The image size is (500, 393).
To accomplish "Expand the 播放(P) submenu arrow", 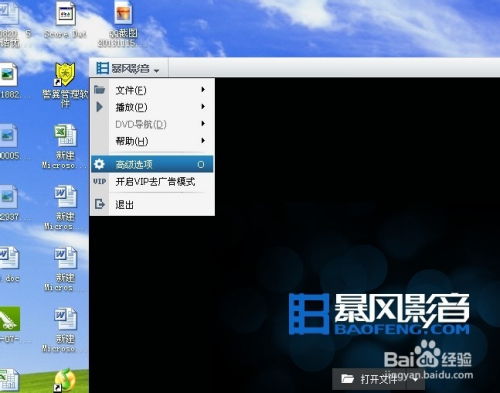I will (203, 107).
